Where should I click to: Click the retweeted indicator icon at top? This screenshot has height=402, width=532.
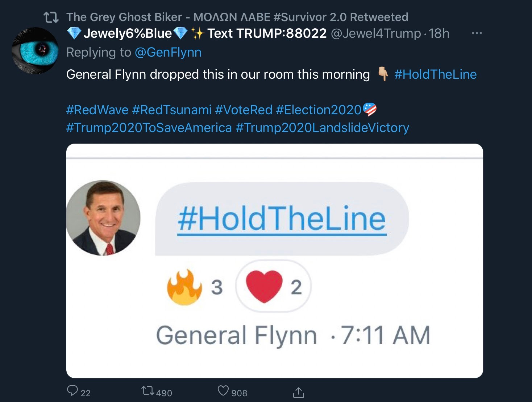pos(51,17)
